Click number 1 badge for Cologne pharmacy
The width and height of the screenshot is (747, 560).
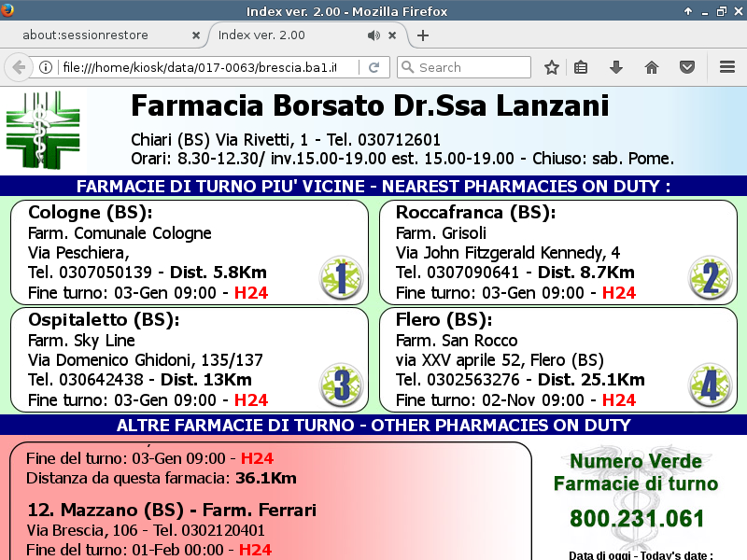340,278
